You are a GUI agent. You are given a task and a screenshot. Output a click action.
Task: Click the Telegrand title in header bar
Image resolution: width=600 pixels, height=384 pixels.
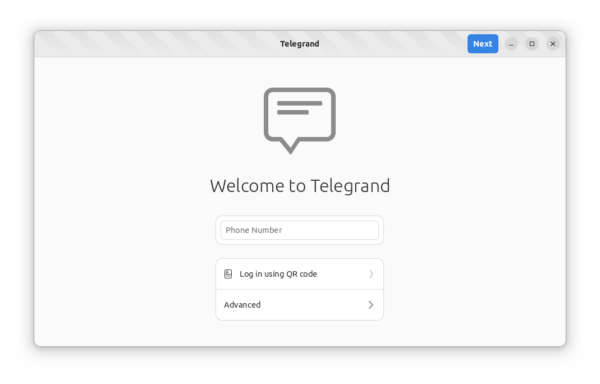pyautogui.click(x=300, y=44)
